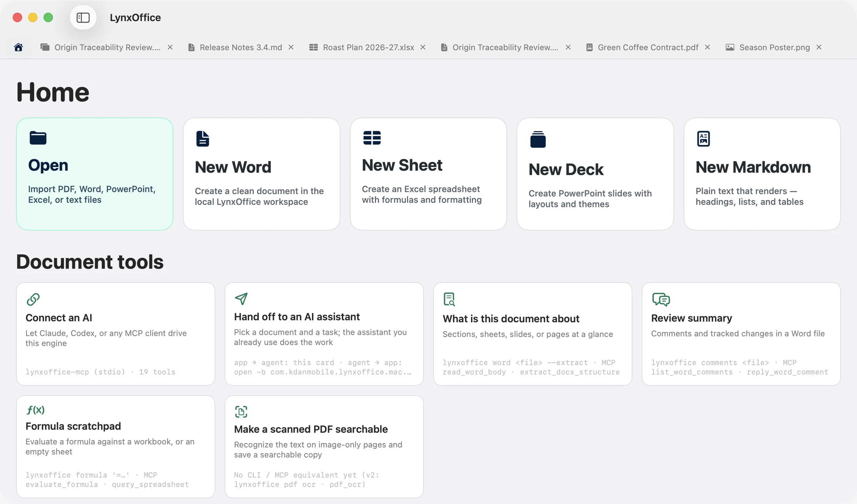This screenshot has height=504, width=857.
Task: Close the Release Notes 3.4.md tab
Action: pos(291,47)
